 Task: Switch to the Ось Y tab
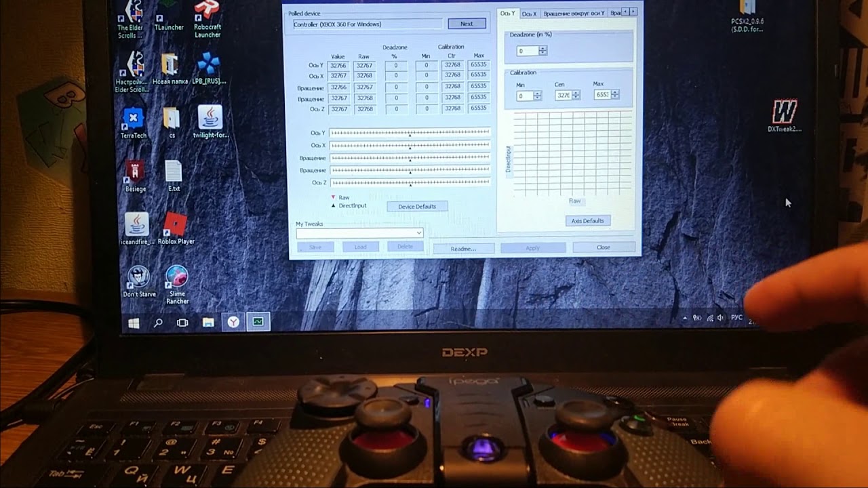[x=508, y=13]
